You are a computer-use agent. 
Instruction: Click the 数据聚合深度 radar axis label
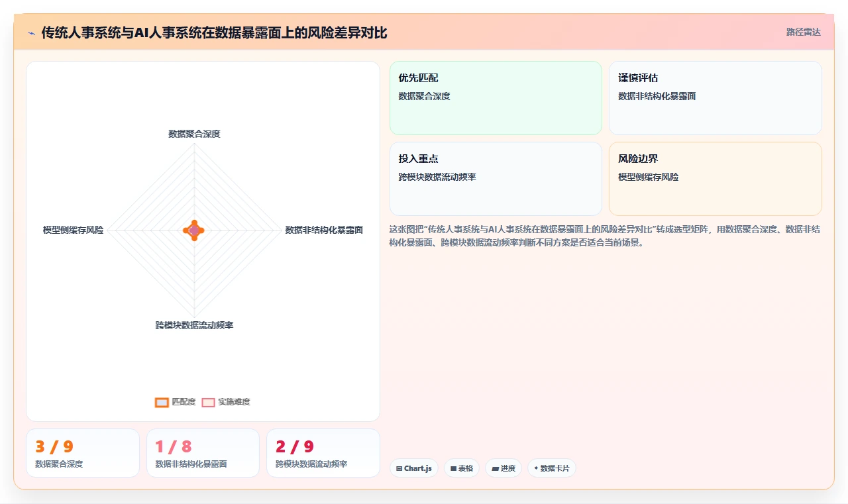(194, 134)
